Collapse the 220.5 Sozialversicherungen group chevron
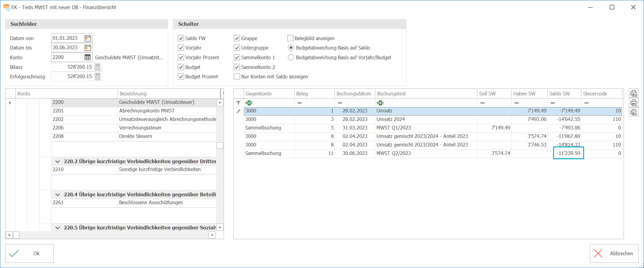Image resolution: width=644 pixels, height=268 pixels. [x=57, y=228]
